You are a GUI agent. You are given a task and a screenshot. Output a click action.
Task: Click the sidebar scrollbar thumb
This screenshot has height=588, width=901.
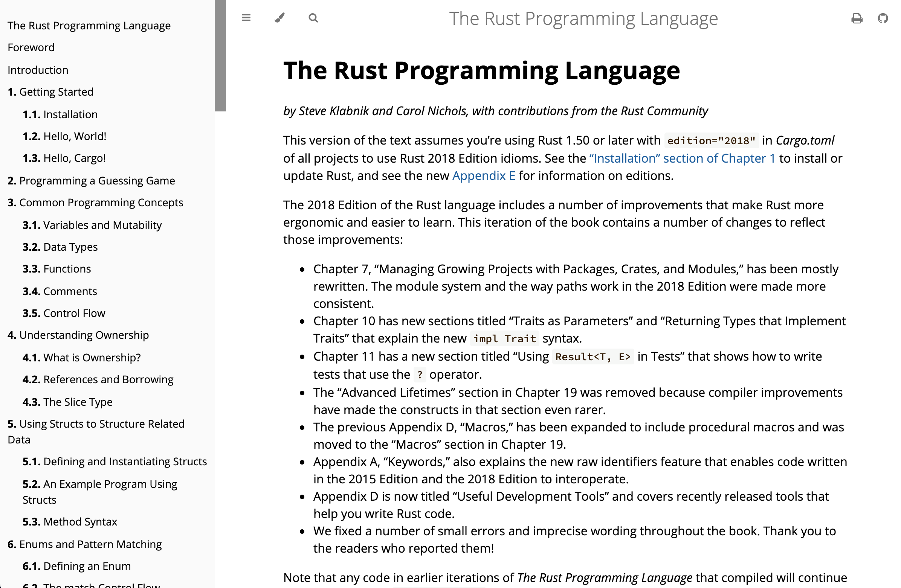(220, 56)
